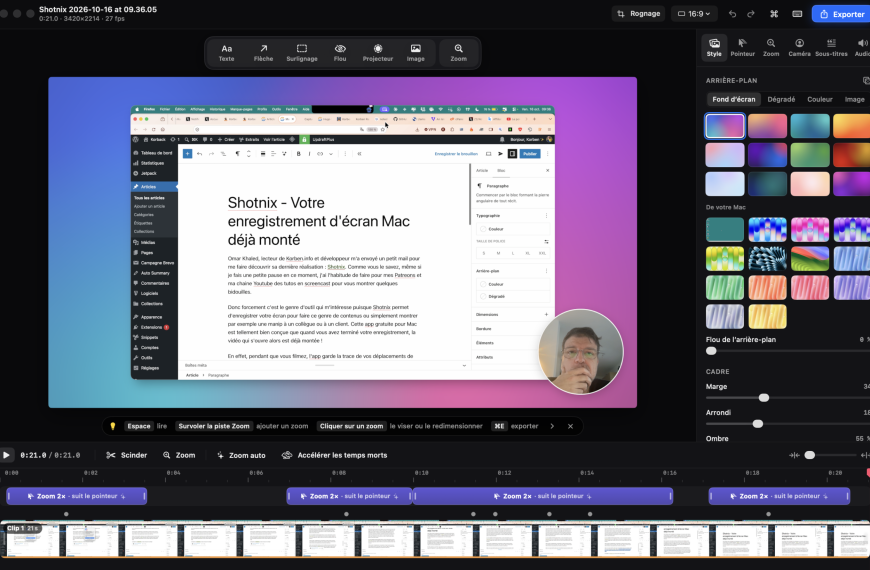The height and width of the screenshot is (570, 870).
Task: Select the blue-purple selected gradient wallpaper
Action: click(725, 126)
